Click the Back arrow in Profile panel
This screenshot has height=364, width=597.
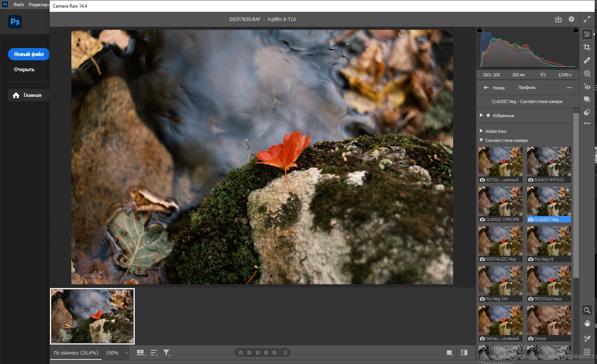coord(486,88)
